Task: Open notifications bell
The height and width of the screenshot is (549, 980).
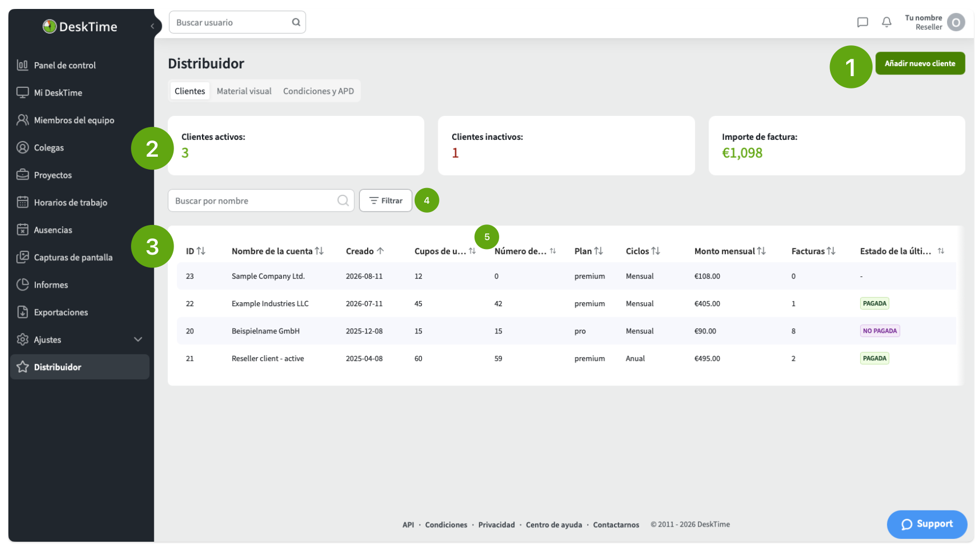Action: click(x=887, y=22)
